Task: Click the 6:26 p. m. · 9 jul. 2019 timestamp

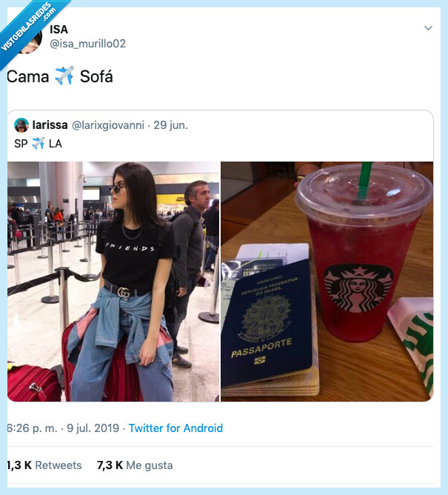Action: pyautogui.click(x=63, y=428)
